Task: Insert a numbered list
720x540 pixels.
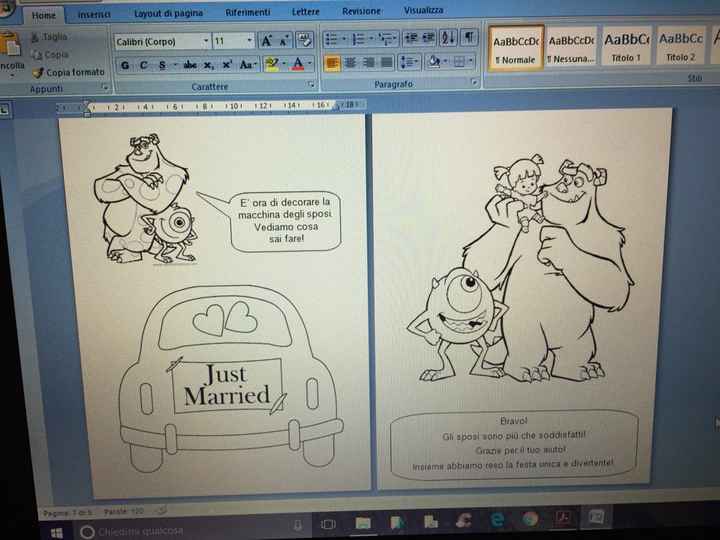Action: [359, 39]
